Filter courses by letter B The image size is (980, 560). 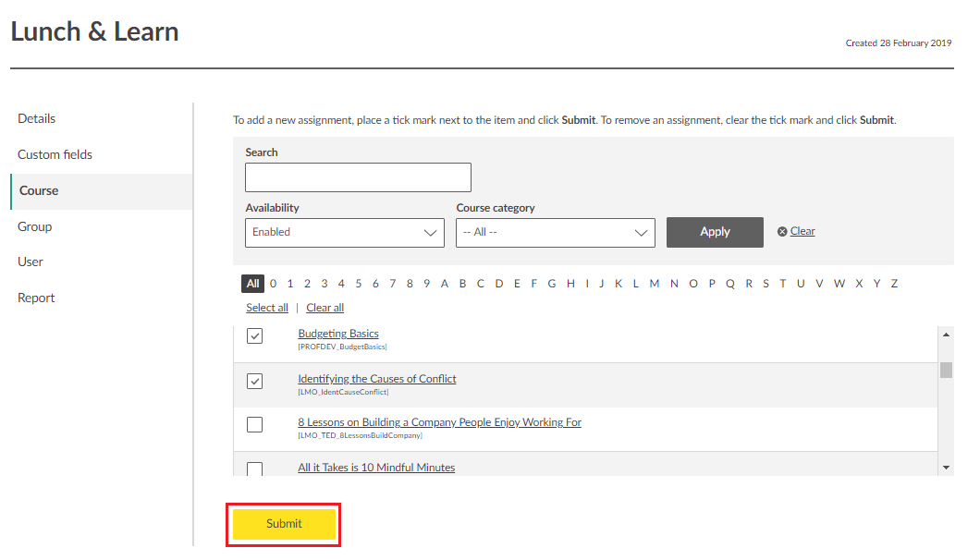coord(462,284)
